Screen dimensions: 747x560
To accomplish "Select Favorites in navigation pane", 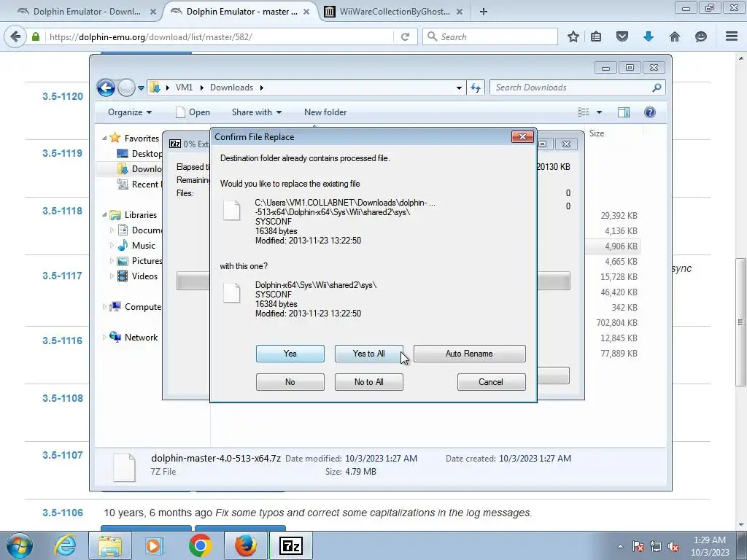I will [142, 138].
